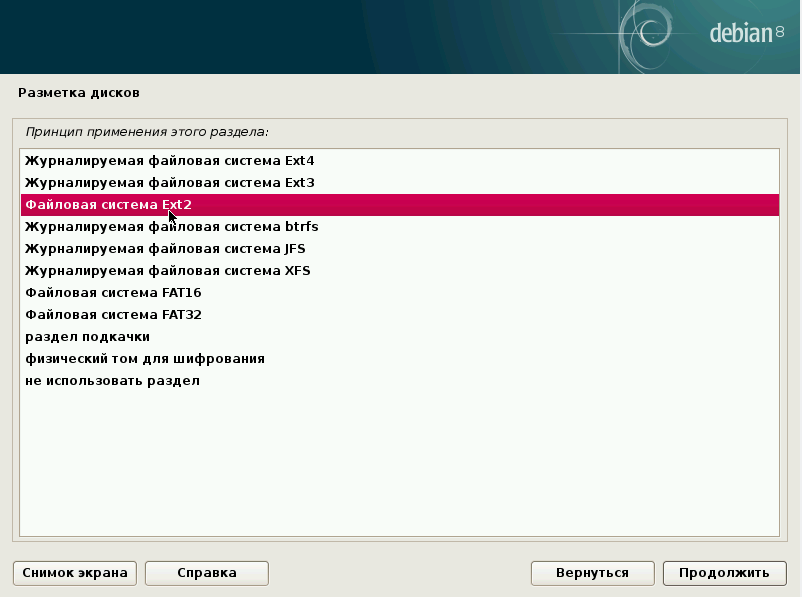Choose Журналируемая файловая система Ext3

pos(170,183)
